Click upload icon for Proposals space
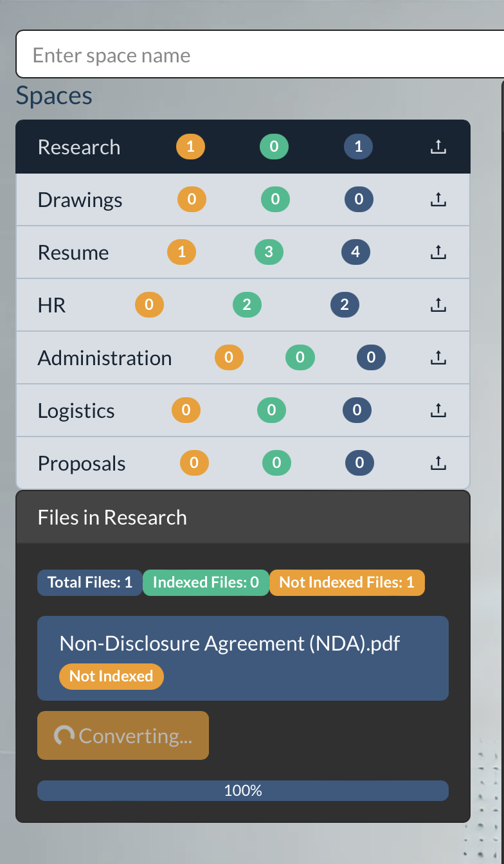Viewport: 504px width, 864px height. tap(438, 464)
